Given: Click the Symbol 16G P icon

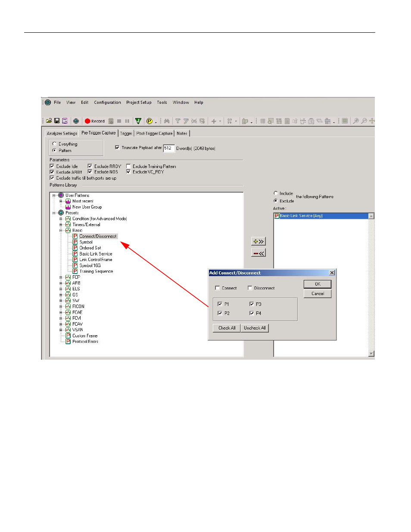Looking at the screenshot, I should (75, 265).
